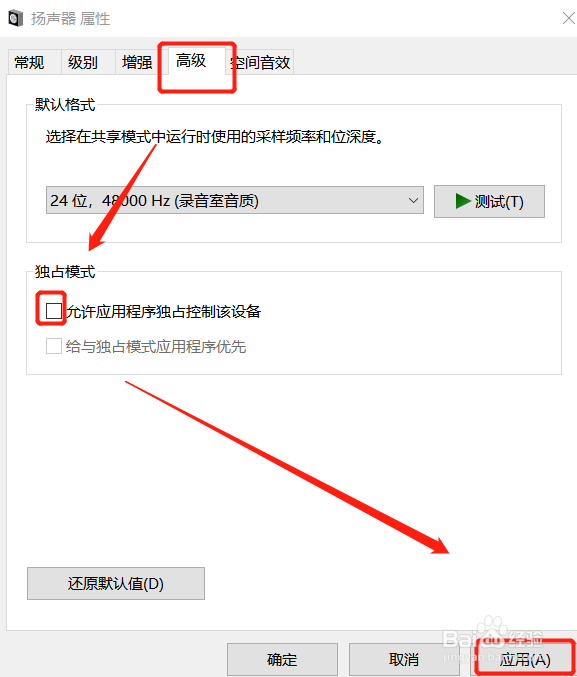This screenshot has width=577, height=677.
Task: Click the 选择在共享模式中运行时 description text
Action: (x=215, y=137)
